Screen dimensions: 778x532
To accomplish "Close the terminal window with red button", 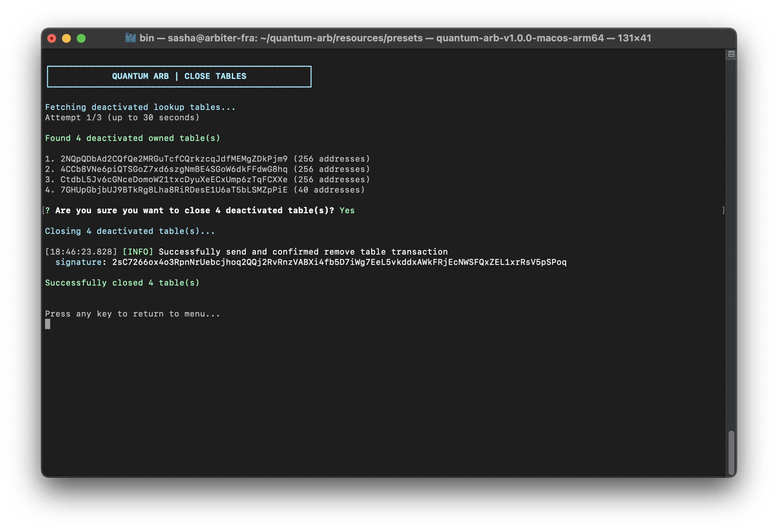I will pos(52,38).
